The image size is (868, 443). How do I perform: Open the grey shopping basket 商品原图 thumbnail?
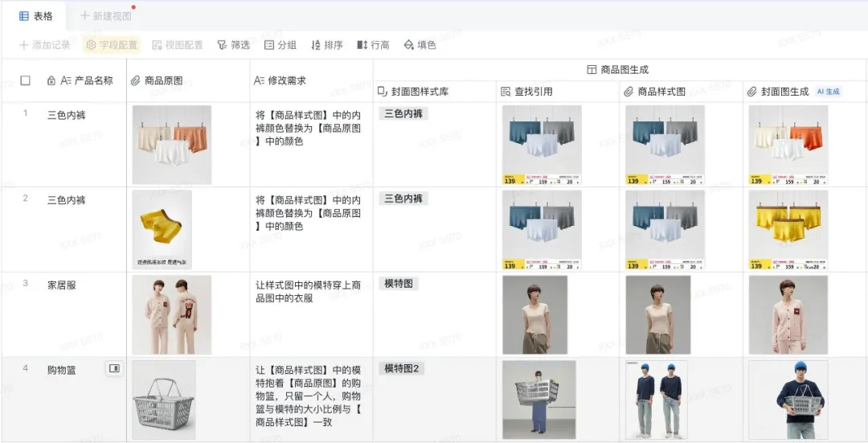[x=164, y=400]
